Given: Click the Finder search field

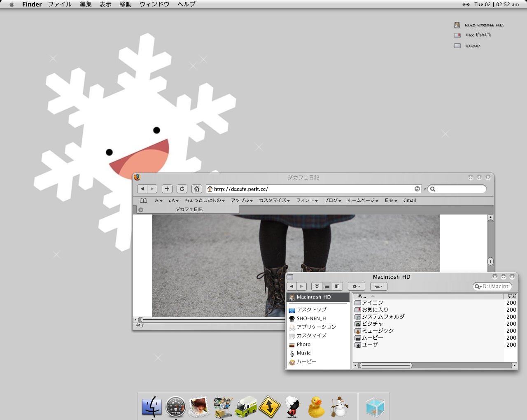Looking at the screenshot, I should (x=492, y=286).
